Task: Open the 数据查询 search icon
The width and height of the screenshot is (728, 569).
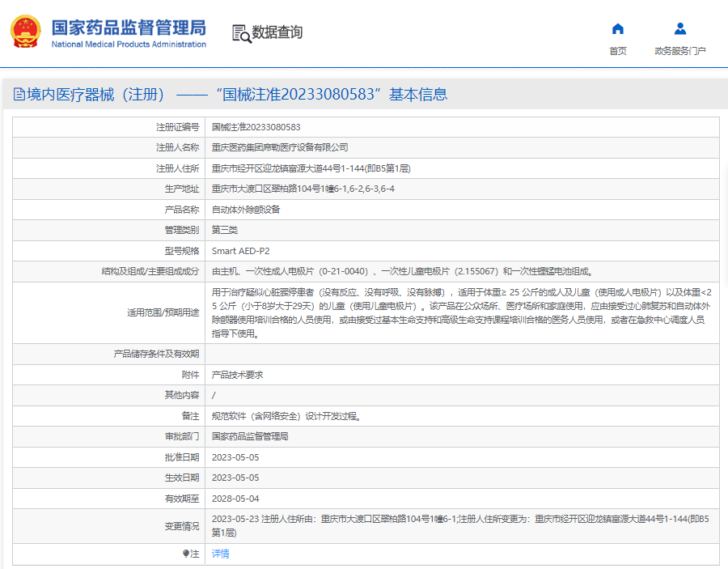Action: pos(241,33)
